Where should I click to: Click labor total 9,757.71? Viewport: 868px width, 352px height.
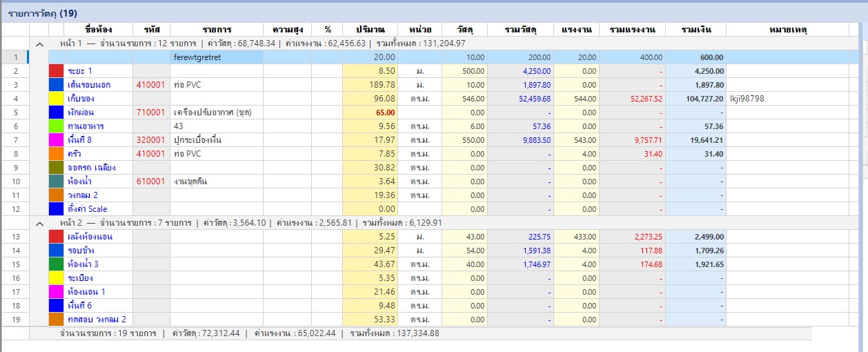[648, 140]
